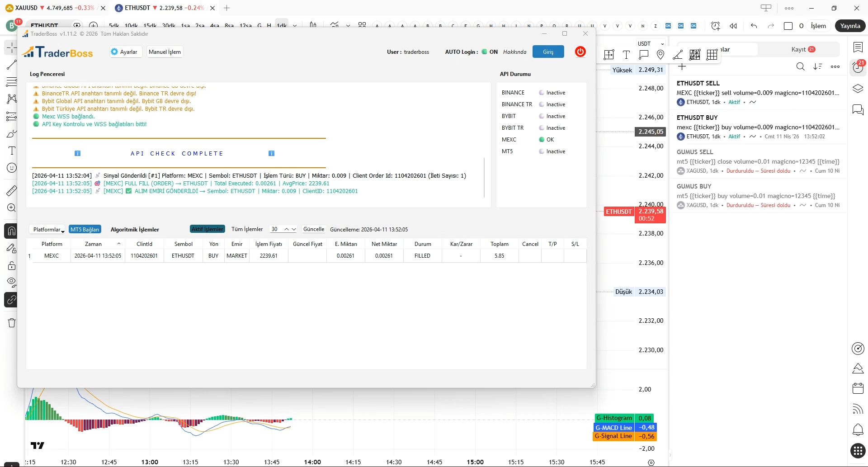Open the Manuel İşlem window
The height and width of the screenshot is (467, 868).
[165, 52]
